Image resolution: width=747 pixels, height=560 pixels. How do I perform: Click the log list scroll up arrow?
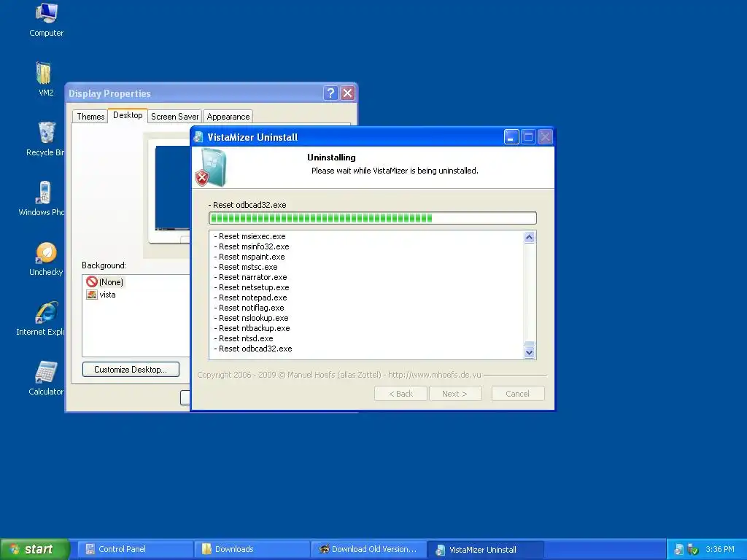click(530, 237)
